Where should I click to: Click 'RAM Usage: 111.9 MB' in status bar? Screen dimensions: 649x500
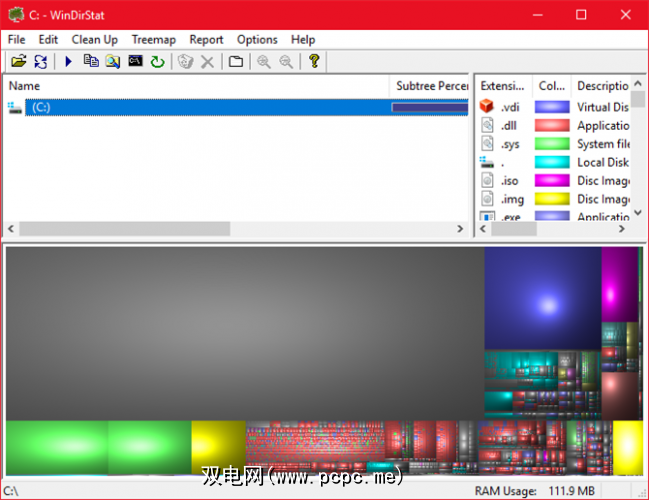(x=534, y=491)
